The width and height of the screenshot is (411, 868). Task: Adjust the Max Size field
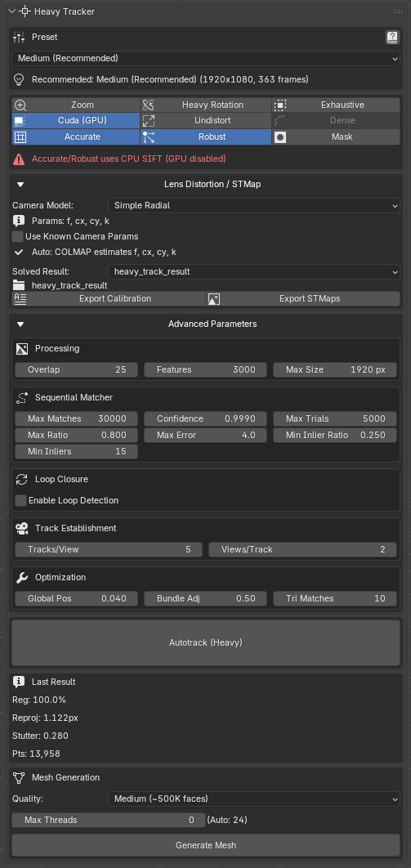pos(335,369)
